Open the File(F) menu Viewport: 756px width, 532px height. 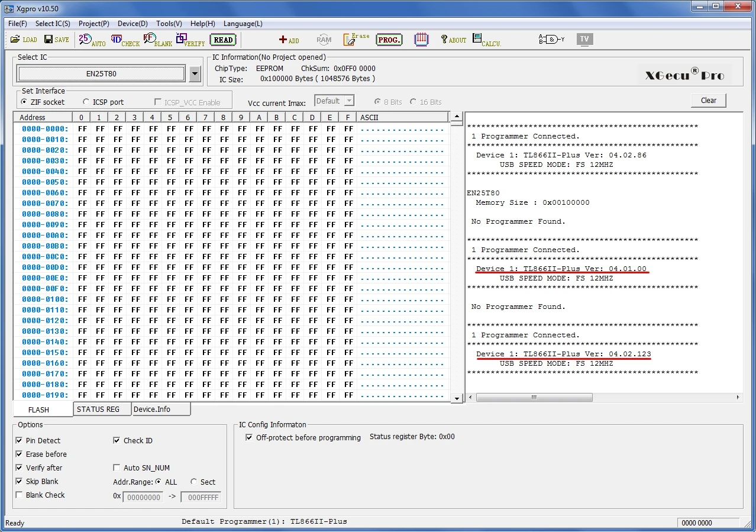point(18,24)
